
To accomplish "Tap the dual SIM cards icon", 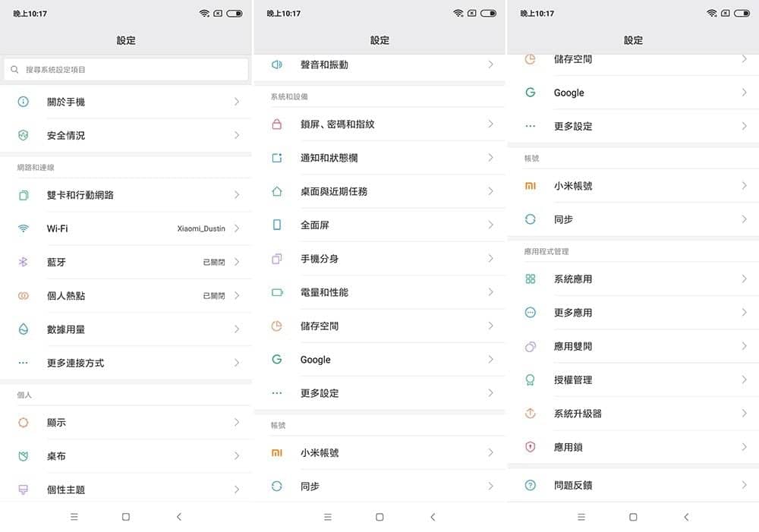I will [x=24, y=195].
